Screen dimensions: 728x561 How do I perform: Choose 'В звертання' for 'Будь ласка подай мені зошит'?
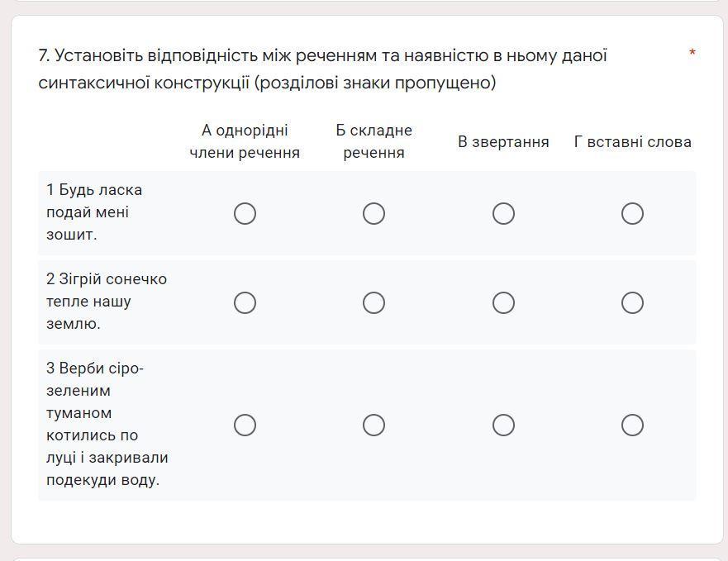[x=503, y=214]
